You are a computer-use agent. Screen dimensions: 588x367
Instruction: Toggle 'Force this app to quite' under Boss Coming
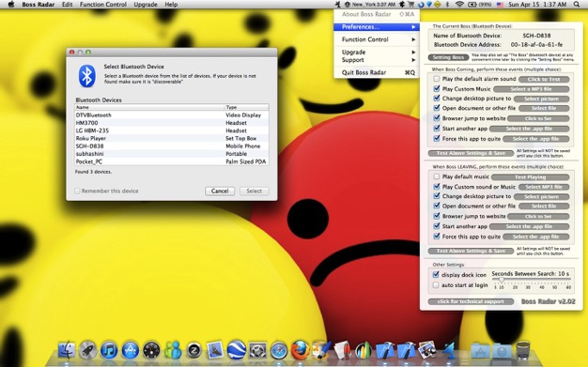click(436, 138)
